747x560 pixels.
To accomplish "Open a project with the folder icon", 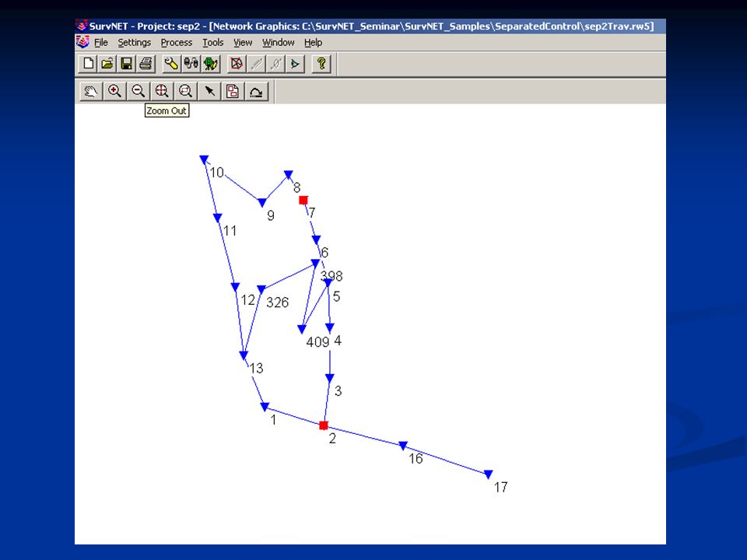I will [107, 63].
